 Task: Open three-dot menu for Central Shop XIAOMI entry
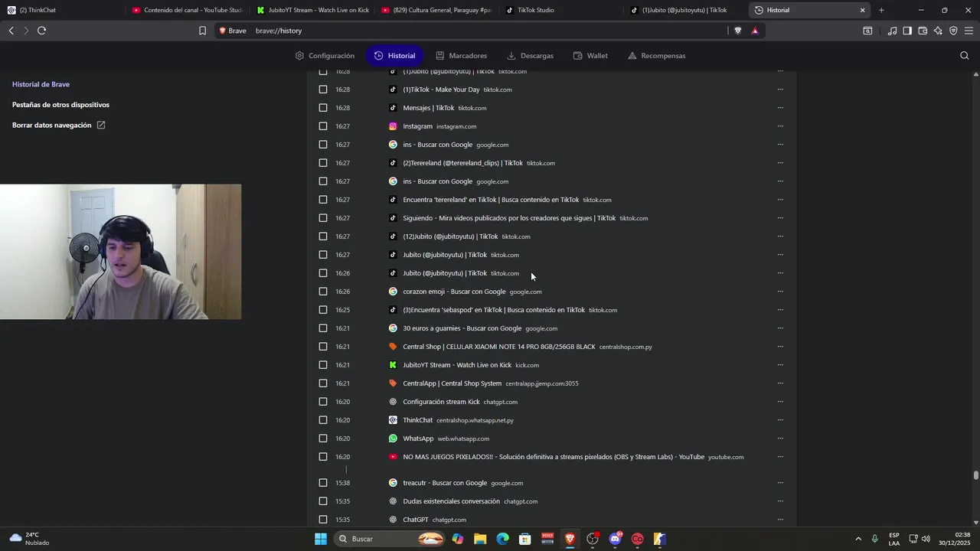click(x=780, y=347)
